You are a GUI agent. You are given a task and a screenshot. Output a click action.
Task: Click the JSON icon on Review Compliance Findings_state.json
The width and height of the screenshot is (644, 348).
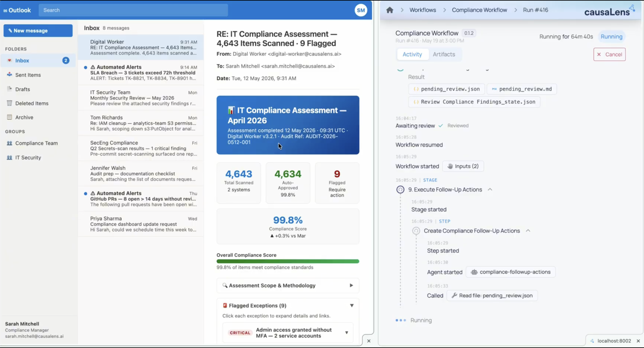(x=416, y=102)
